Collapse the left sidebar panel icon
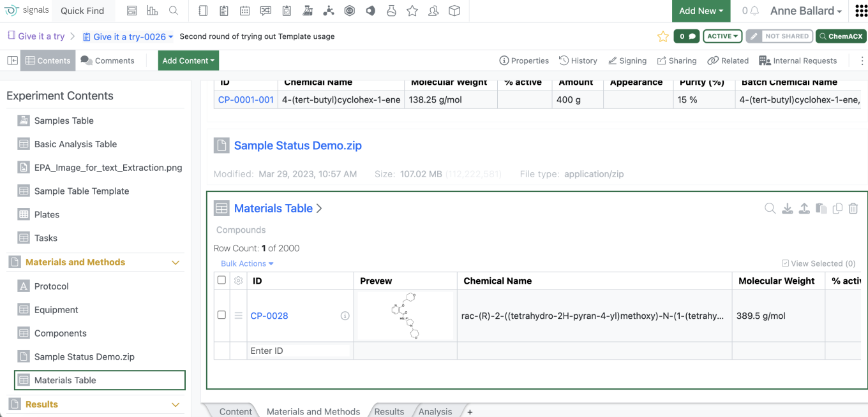The width and height of the screenshot is (868, 417). point(12,61)
